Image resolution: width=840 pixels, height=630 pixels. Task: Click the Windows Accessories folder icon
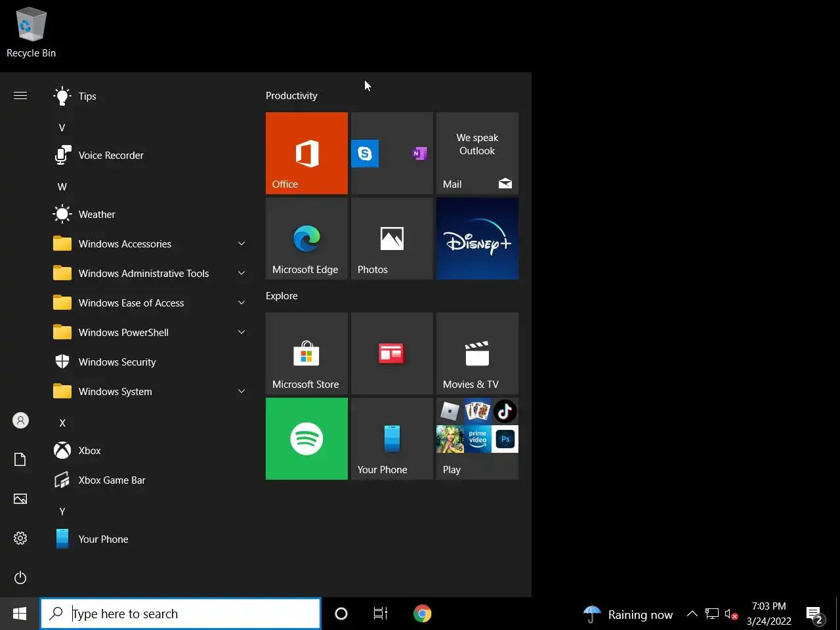point(62,243)
